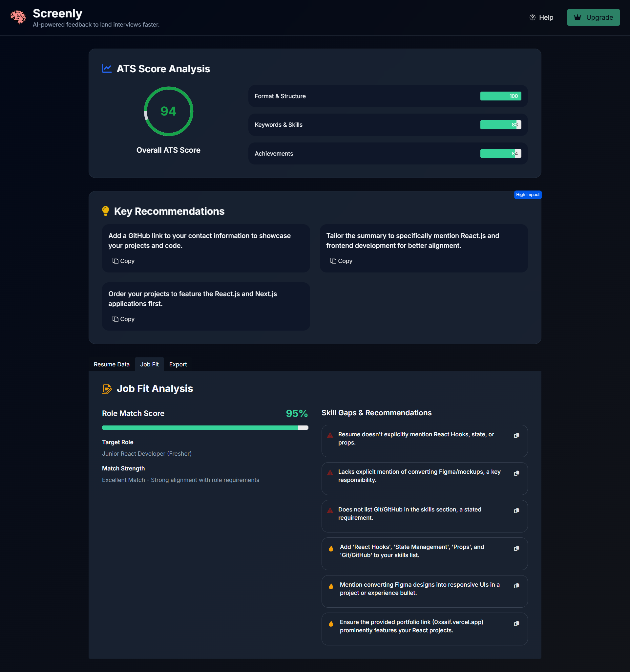This screenshot has width=630, height=672.
Task: Switch to the Resume Data tab
Action: [x=112, y=364]
